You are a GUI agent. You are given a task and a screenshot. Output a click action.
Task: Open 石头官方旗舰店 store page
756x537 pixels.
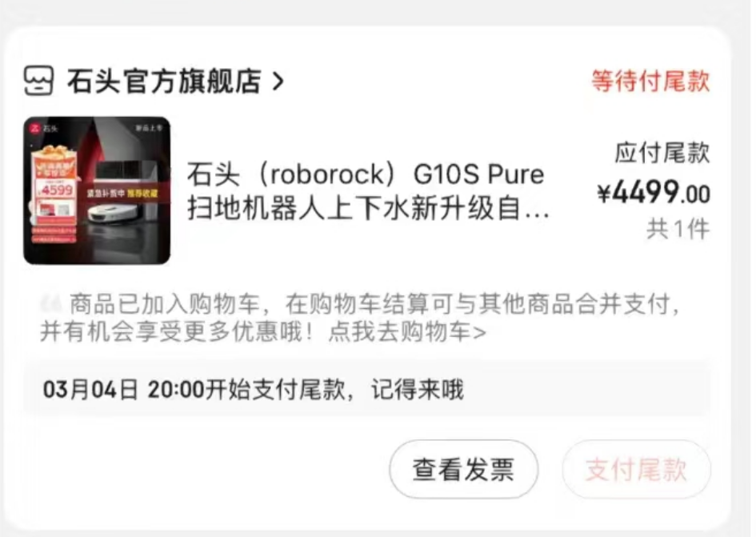(164, 81)
